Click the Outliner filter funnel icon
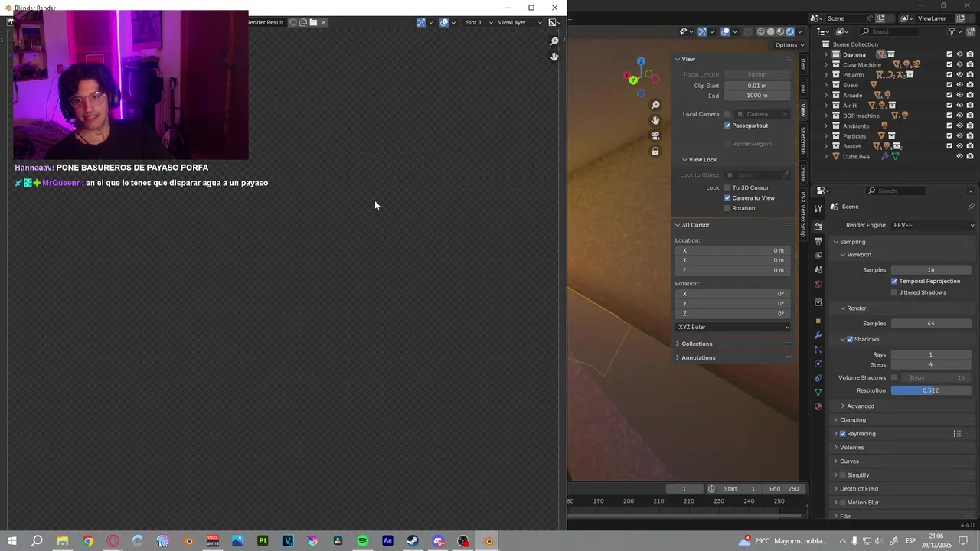This screenshot has height=551, width=980. 952,31
